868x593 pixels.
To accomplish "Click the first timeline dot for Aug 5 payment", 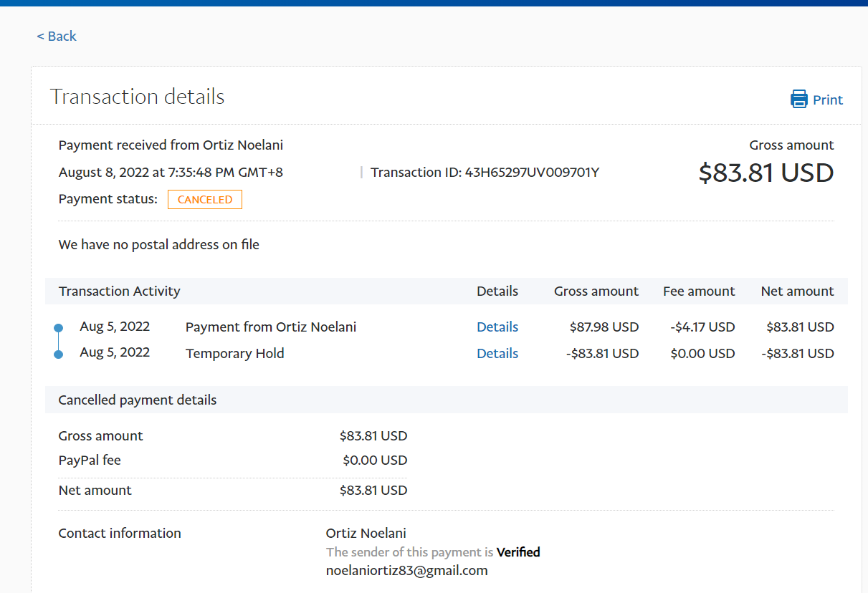I will click(59, 328).
